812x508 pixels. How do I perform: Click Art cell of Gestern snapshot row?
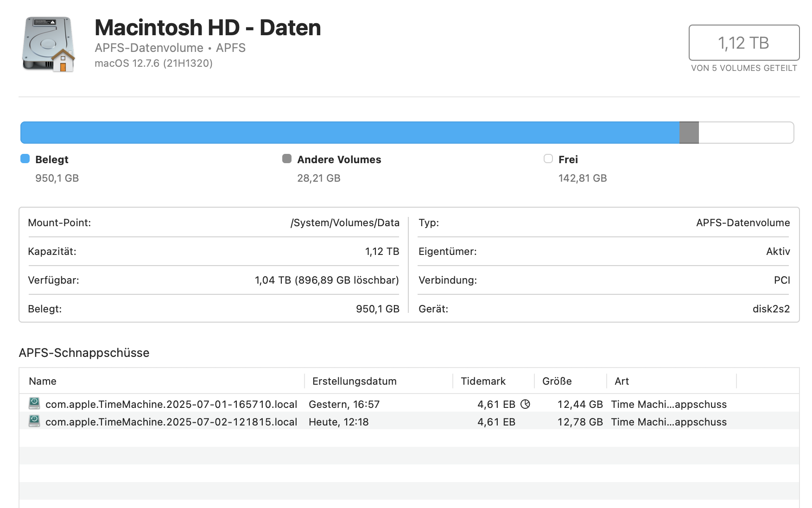669,404
